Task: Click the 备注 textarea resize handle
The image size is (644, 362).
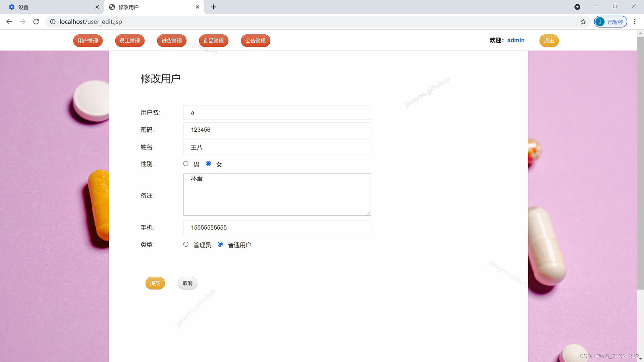Action: pyautogui.click(x=369, y=213)
